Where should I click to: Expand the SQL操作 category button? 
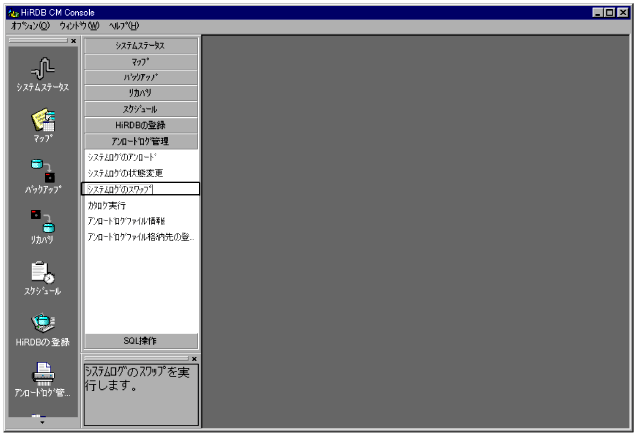coord(141,341)
